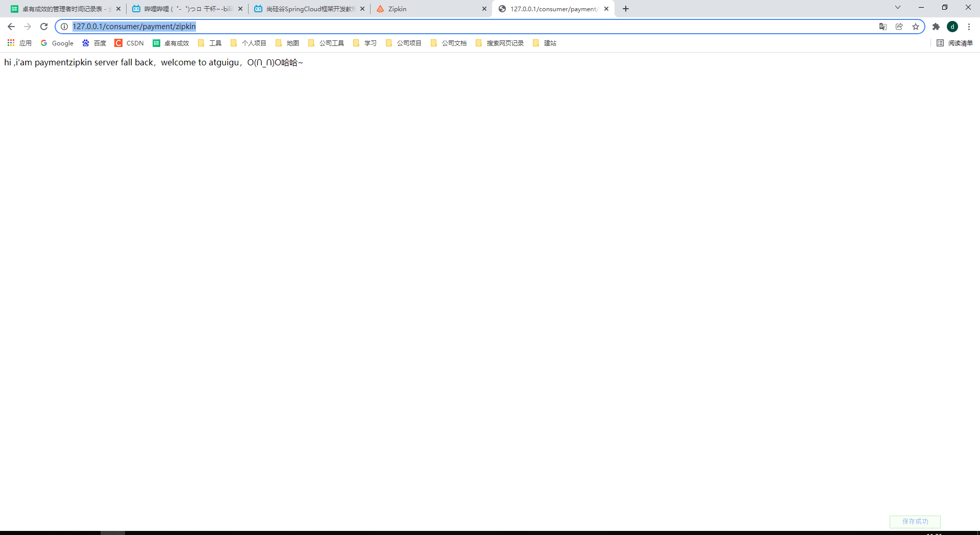Expand the 地图 bookmark folder
980x535 pixels.
click(x=287, y=43)
